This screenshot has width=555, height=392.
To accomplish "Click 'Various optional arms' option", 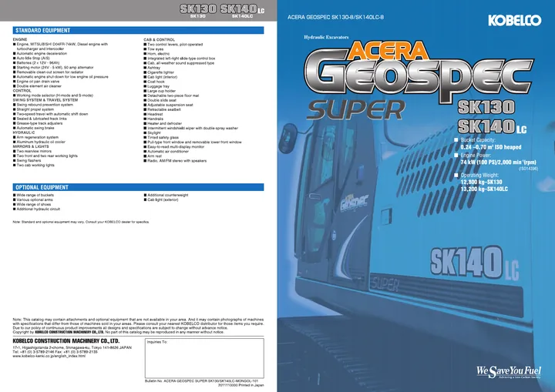I will click(35, 199).
